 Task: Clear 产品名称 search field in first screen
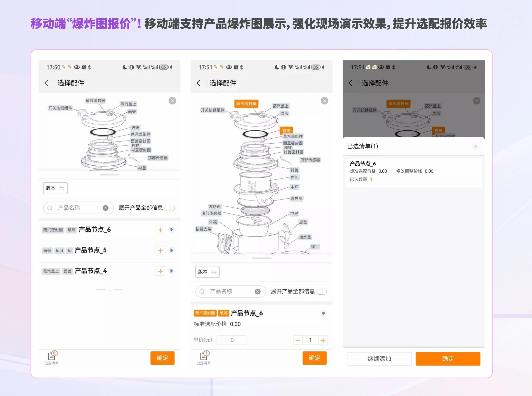pos(106,208)
